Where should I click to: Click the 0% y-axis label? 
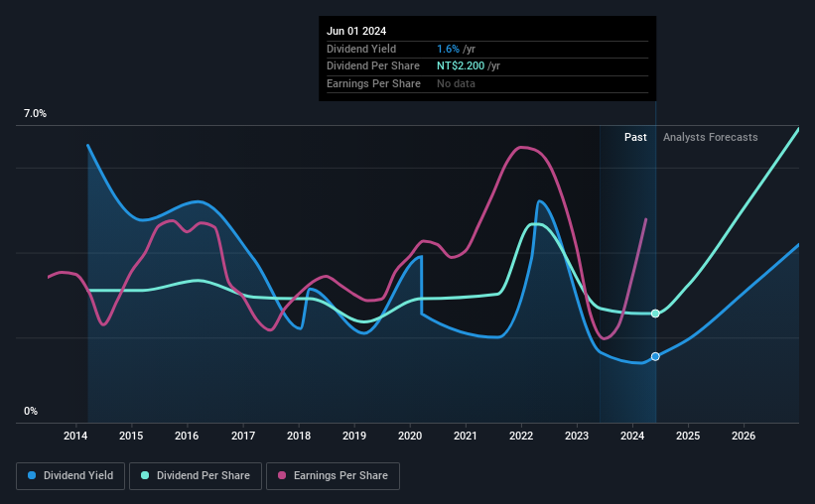(31, 411)
